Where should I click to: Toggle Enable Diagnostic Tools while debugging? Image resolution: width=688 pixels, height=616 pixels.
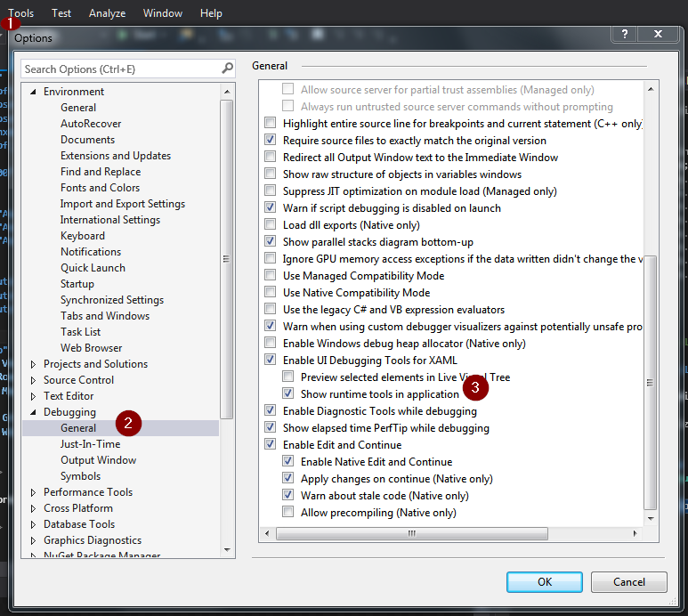pyautogui.click(x=270, y=410)
